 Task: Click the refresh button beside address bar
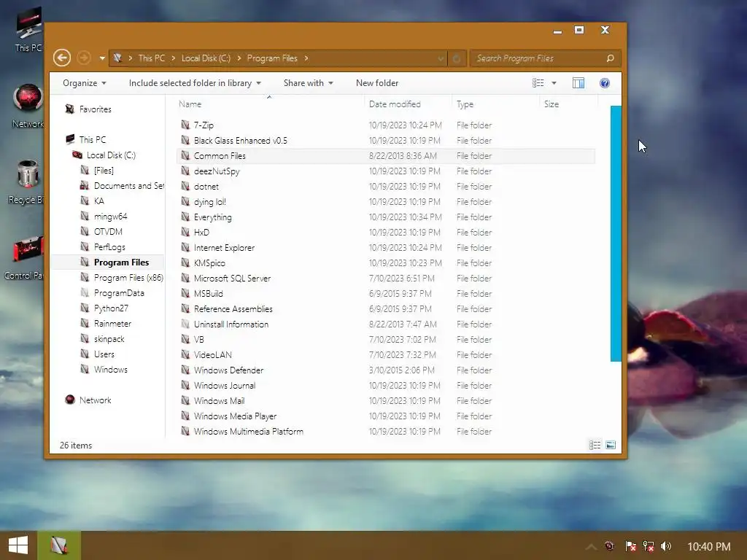coord(457,58)
